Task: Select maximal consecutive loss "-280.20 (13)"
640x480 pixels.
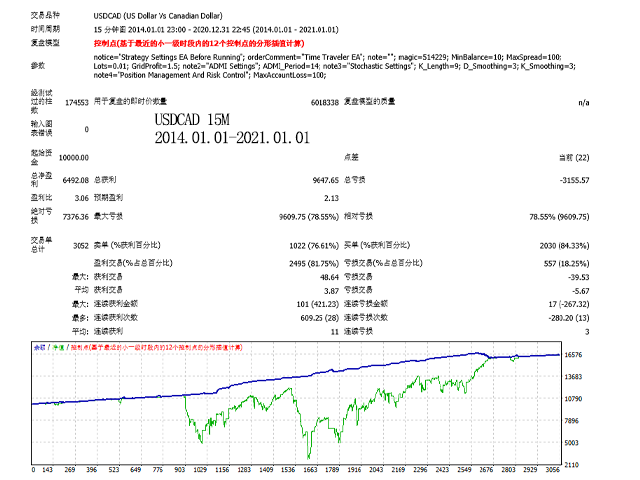Action: (569, 318)
